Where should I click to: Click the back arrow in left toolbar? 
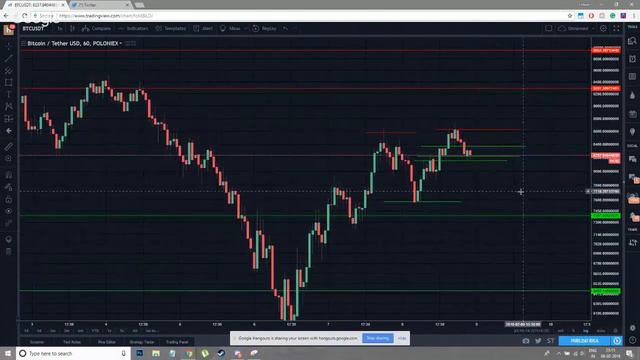click(9, 131)
